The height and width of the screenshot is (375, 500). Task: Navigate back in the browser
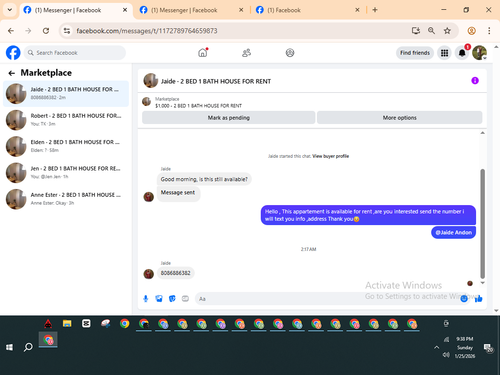(x=11, y=31)
